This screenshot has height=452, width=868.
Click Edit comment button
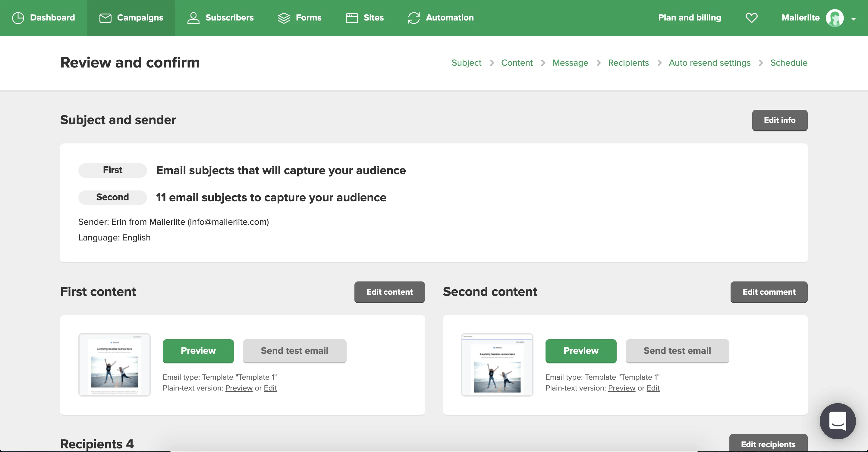[x=769, y=292]
